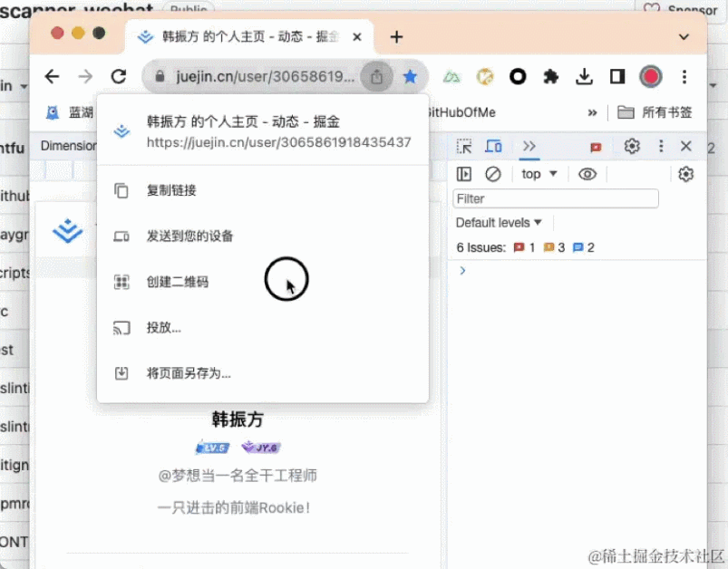Open the extensions puzzle icon
The width and height of the screenshot is (728, 569).
[550, 77]
